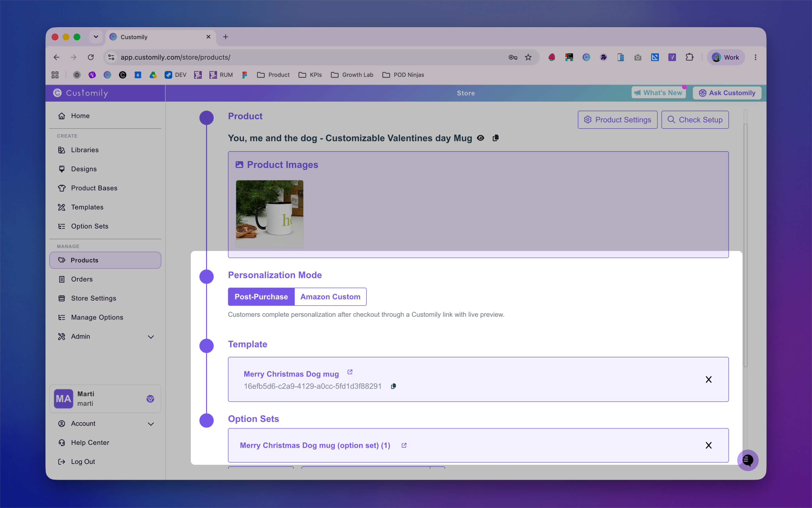The width and height of the screenshot is (812, 508).
Task: Open the Extensions puzzle icon
Action: [689, 57]
